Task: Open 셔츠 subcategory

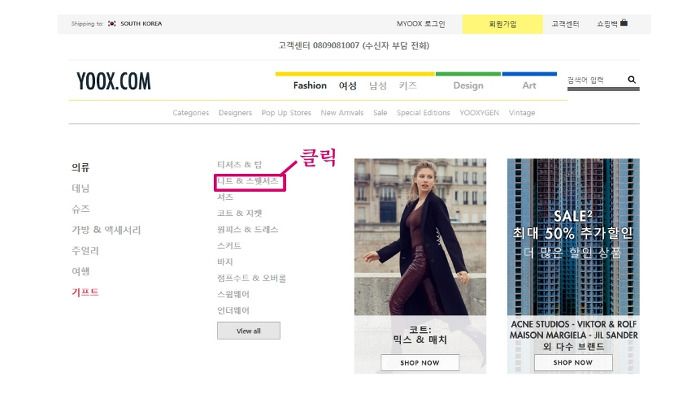Action: pyautogui.click(x=225, y=197)
